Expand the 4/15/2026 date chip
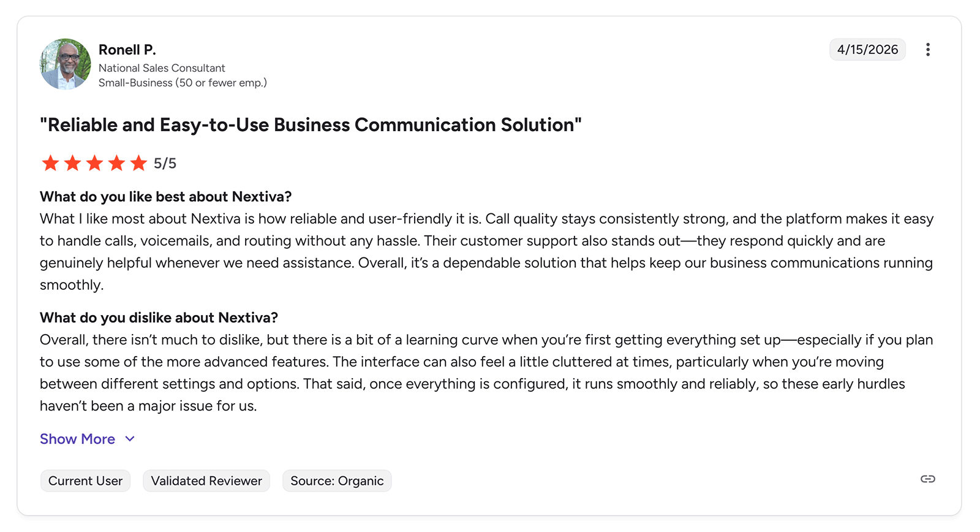 coord(867,50)
